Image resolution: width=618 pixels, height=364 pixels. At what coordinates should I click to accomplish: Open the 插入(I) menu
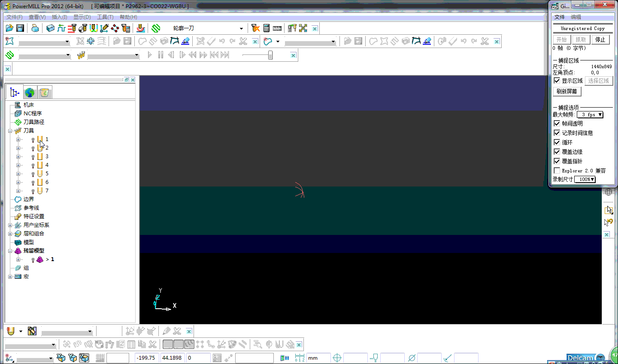60,17
